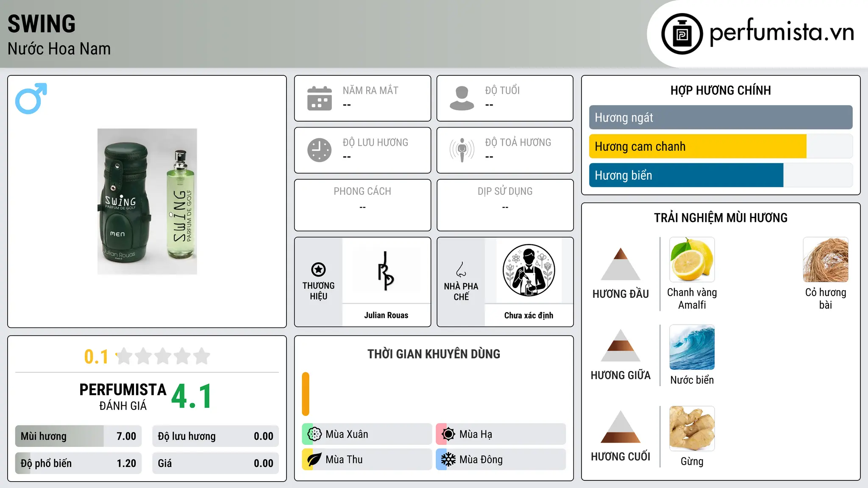Open the Chưa xác định perfumer link
Image resolution: width=868 pixels, height=488 pixels.
[x=529, y=315]
